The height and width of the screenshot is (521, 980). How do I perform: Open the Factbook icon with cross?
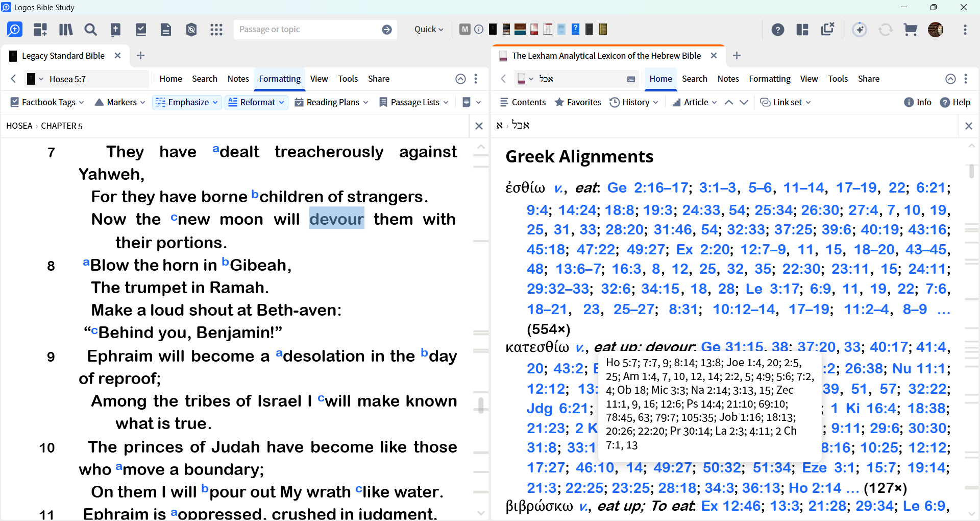(x=116, y=30)
